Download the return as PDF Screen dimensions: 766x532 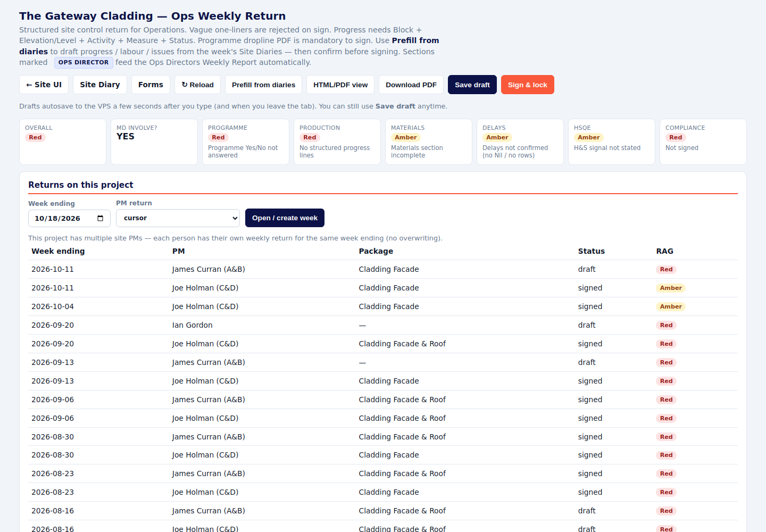click(x=411, y=85)
